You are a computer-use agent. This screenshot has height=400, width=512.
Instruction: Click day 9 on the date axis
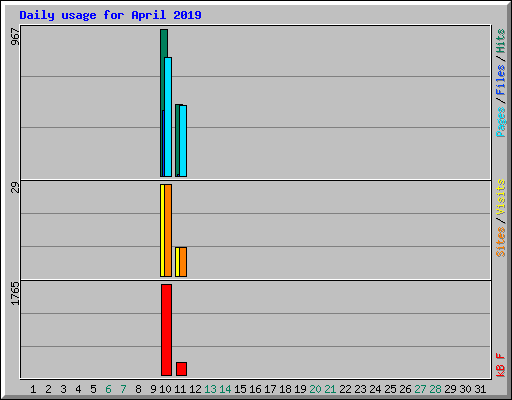point(153,389)
